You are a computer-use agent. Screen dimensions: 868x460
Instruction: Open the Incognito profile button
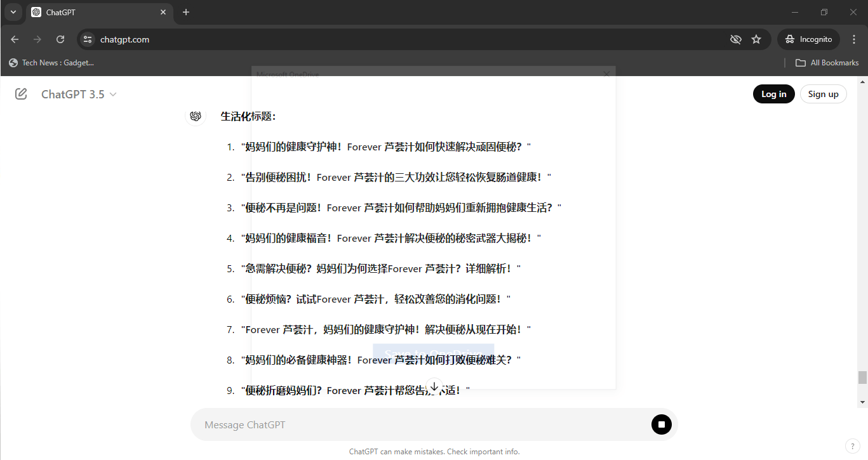(808, 39)
